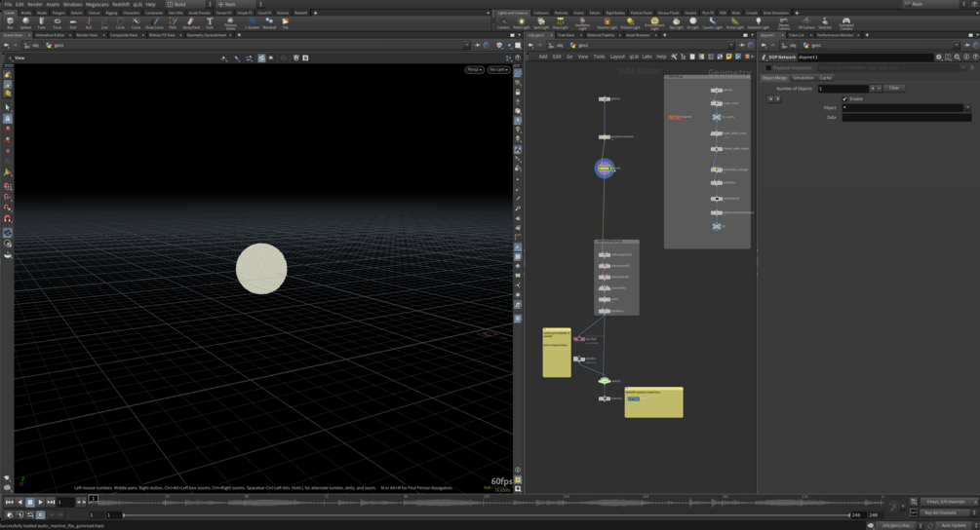Screen dimensions: 980x530
Task: Add a Spot Light from shelf
Action: pyautogui.click(x=541, y=23)
